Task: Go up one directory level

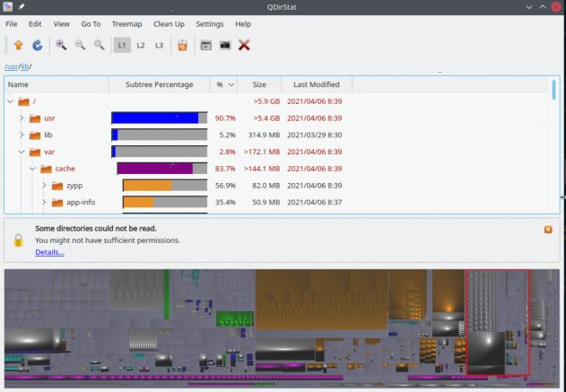Action: pyautogui.click(x=19, y=45)
